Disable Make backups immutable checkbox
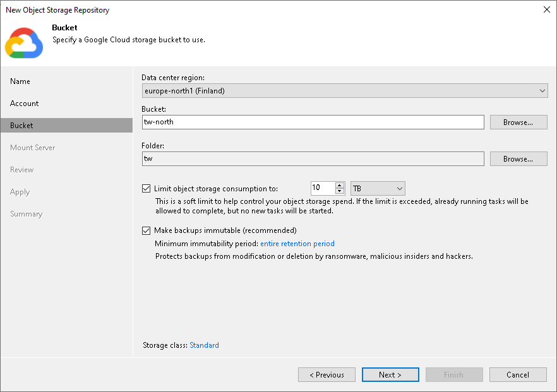The width and height of the screenshot is (557, 392). click(x=147, y=230)
